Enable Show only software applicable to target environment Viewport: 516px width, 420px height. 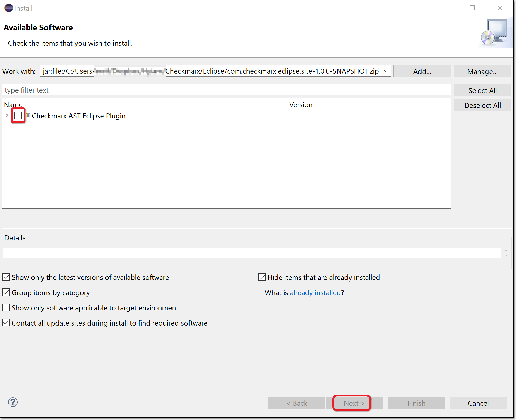(x=6, y=307)
